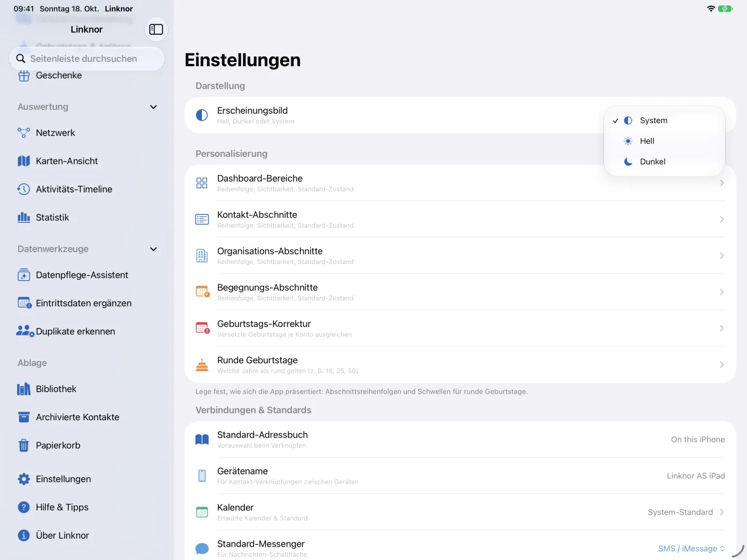Click Linknor AS iPad device name

(696, 476)
